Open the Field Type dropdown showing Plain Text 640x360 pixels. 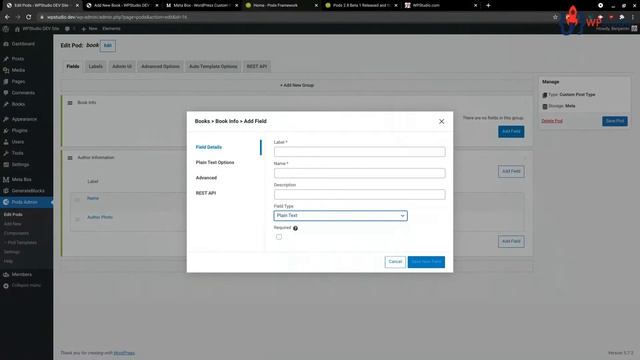tap(340, 216)
